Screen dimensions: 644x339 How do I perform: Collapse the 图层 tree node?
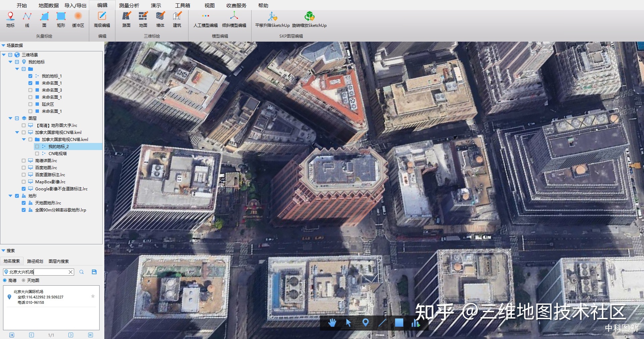coord(10,118)
